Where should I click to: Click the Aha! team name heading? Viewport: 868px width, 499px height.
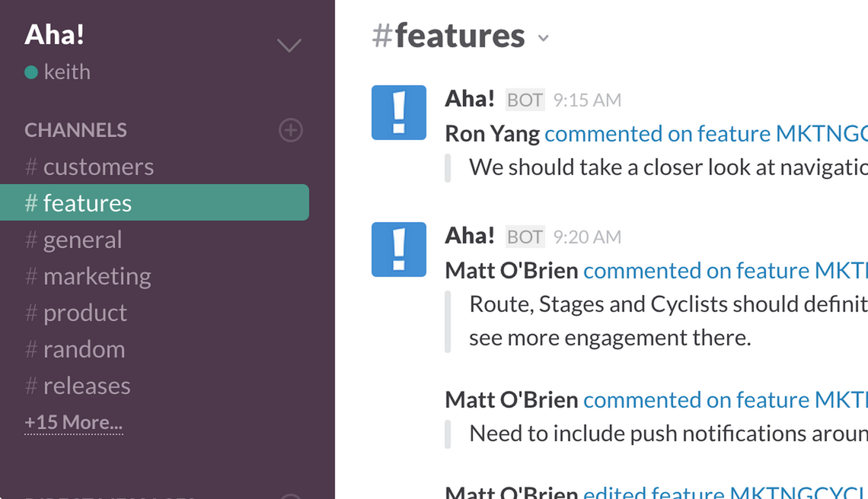click(54, 34)
